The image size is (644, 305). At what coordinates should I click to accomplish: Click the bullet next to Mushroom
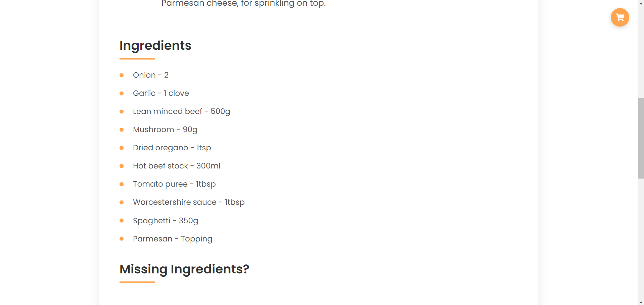pos(122,130)
